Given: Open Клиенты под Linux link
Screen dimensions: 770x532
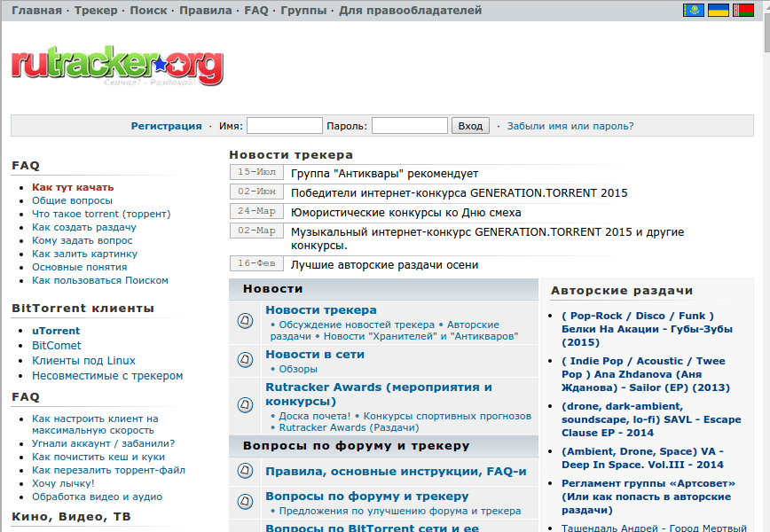Looking at the screenshot, I should (x=83, y=361).
